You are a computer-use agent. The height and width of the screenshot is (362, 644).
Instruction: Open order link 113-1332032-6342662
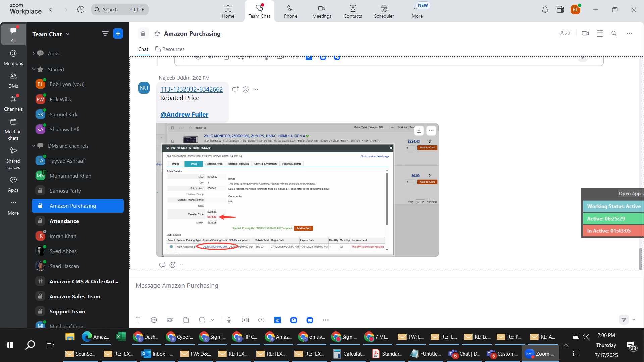pos(191,89)
